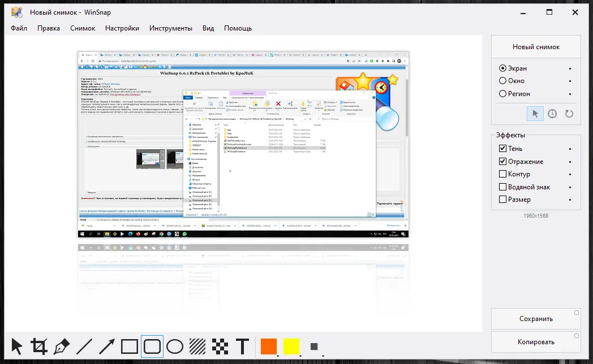Screen dimensions: 593x364
Task: Open the Файл menu
Action: [x=19, y=28]
